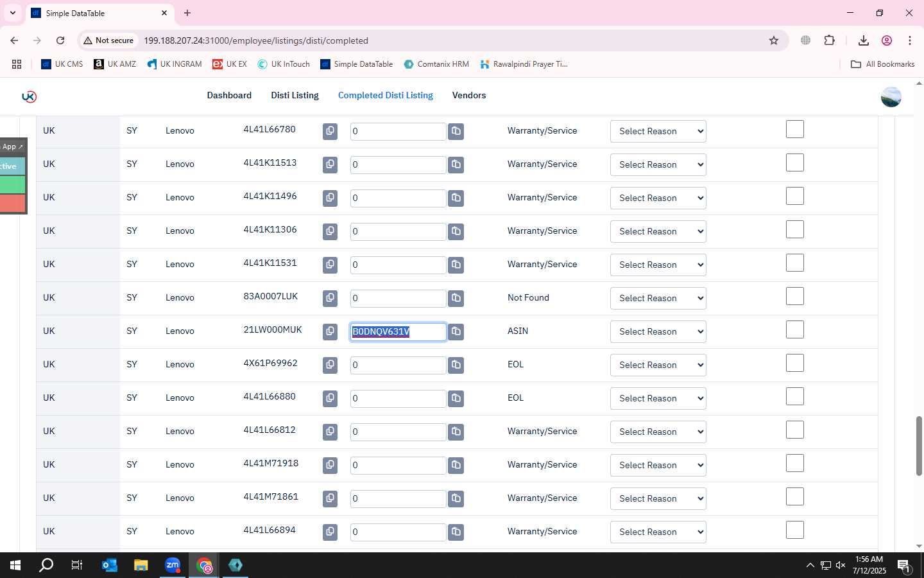Copy part number 4L41K11496 using its copy icon
Image resolution: width=924 pixels, height=578 pixels.
coord(330,198)
